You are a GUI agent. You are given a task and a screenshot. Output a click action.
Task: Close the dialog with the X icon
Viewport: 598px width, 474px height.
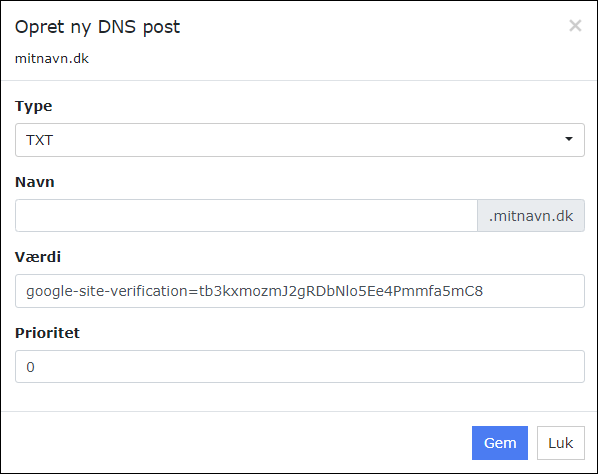pos(575,26)
